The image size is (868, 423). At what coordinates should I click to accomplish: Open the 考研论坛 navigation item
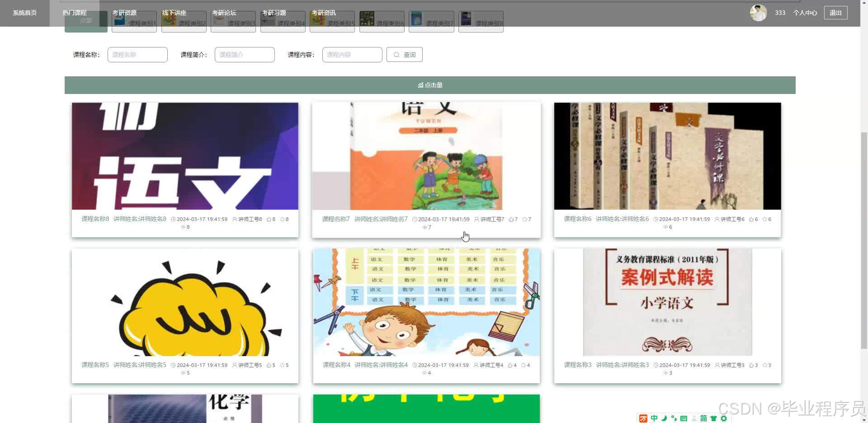click(x=224, y=13)
